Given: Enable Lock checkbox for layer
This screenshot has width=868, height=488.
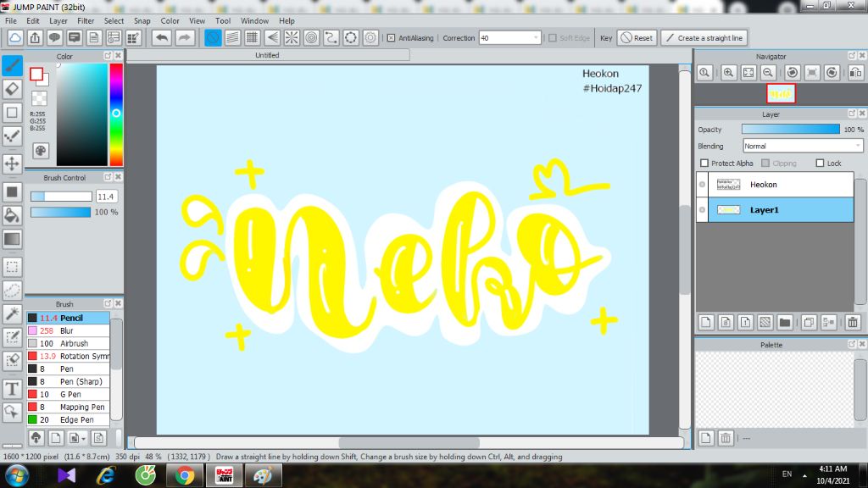Looking at the screenshot, I should click(820, 164).
